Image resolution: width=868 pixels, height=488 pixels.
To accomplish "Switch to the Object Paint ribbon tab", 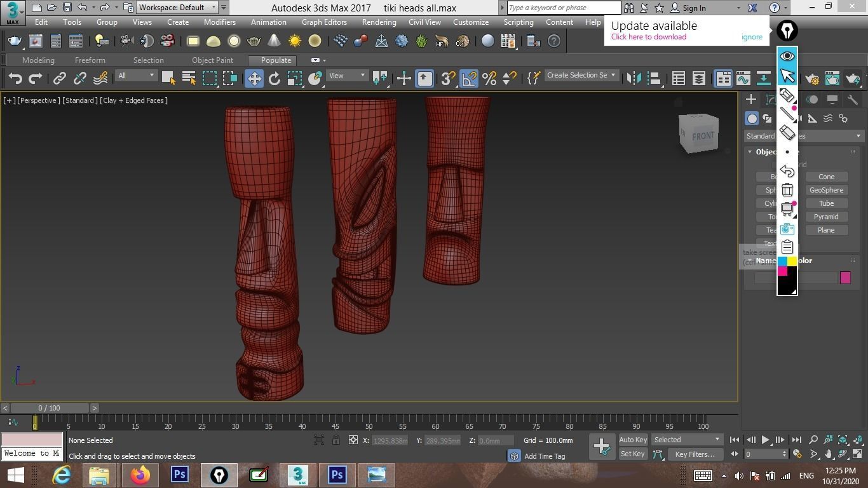I will pyautogui.click(x=212, y=60).
